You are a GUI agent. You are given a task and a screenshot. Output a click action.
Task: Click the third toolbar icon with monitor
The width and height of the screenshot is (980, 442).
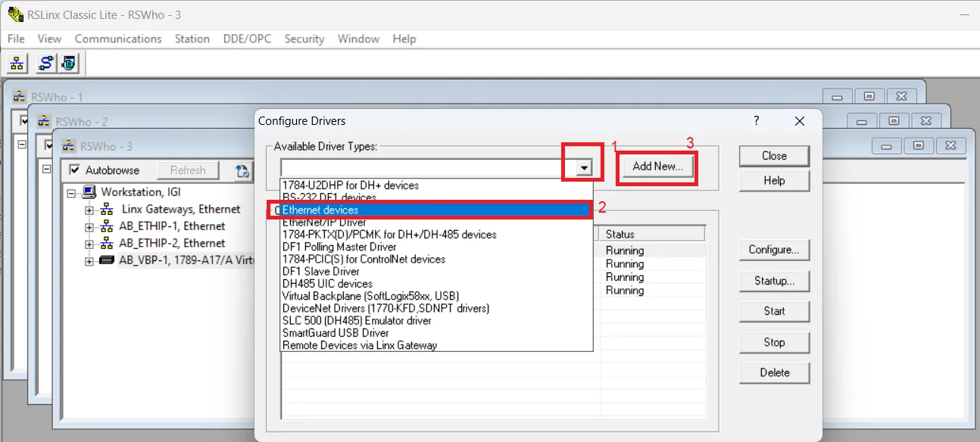coord(68,64)
